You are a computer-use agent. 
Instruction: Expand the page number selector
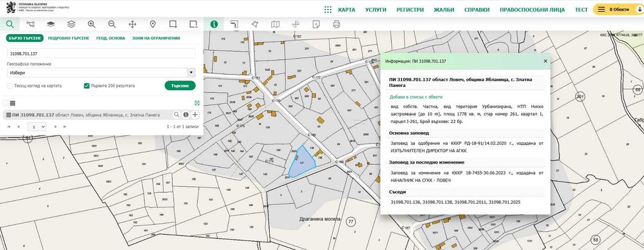pyautogui.click(x=37, y=127)
